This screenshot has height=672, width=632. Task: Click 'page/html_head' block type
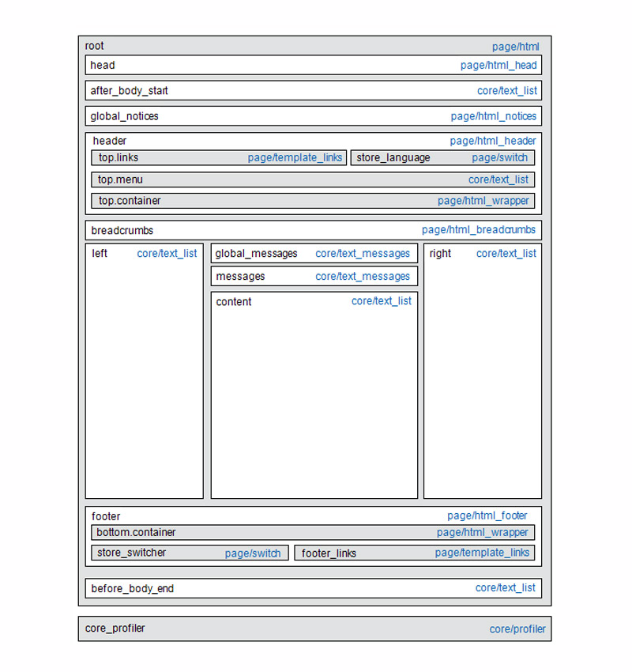pos(498,65)
